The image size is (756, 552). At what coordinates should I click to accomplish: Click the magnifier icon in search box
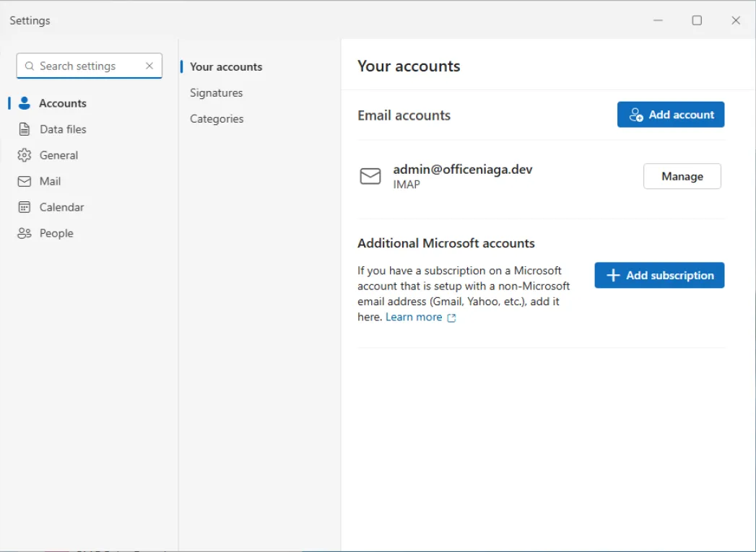[x=30, y=66]
